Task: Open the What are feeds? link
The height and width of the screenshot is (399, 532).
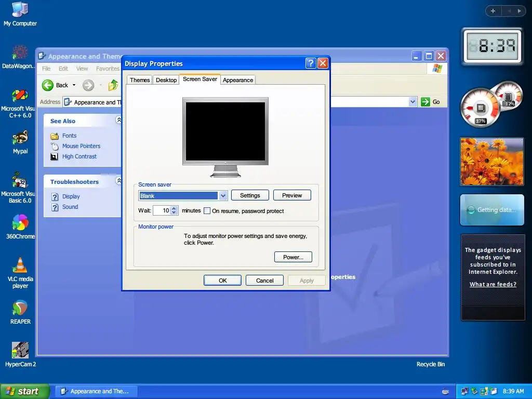Action: click(493, 284)
